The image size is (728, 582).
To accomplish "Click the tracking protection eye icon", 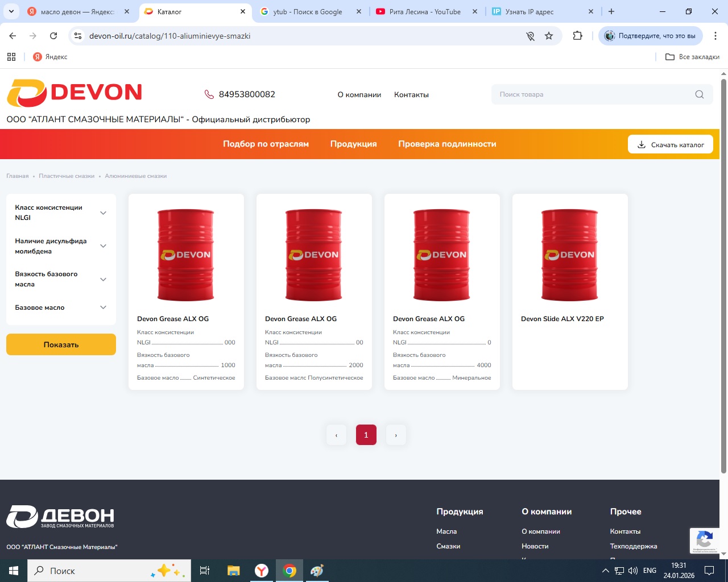I will click(x=530, y=36).
